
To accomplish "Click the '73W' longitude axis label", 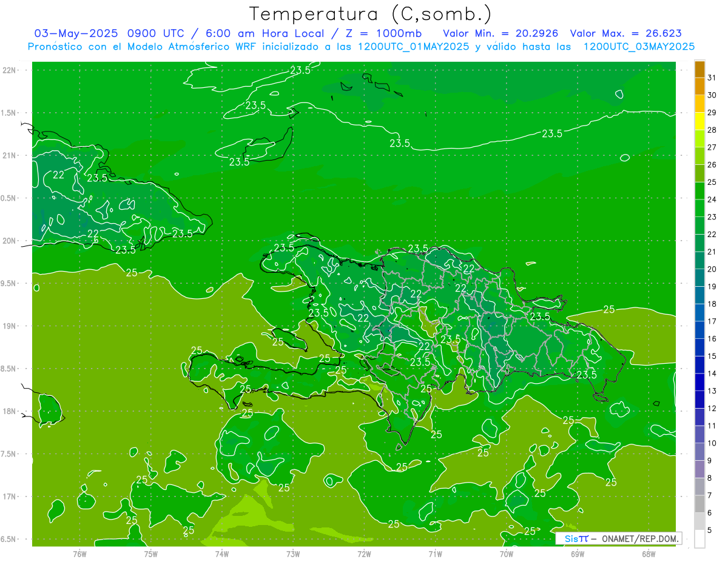I will click(293, 554).
